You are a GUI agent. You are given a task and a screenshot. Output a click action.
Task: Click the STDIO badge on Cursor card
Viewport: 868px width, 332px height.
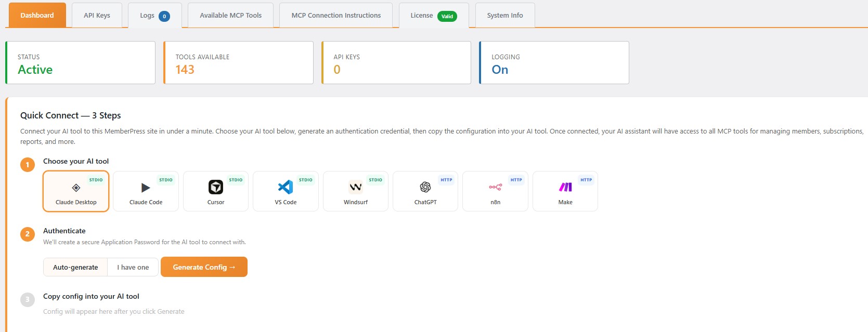[236, 180]
